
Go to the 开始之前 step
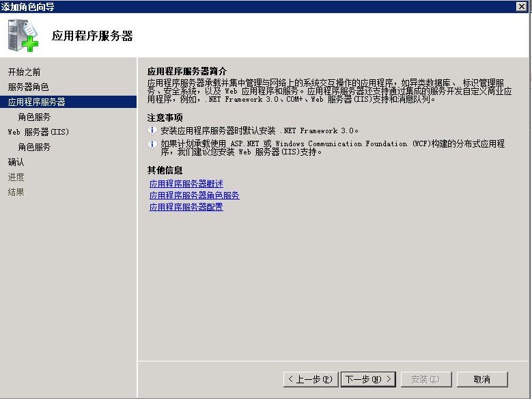24,72
